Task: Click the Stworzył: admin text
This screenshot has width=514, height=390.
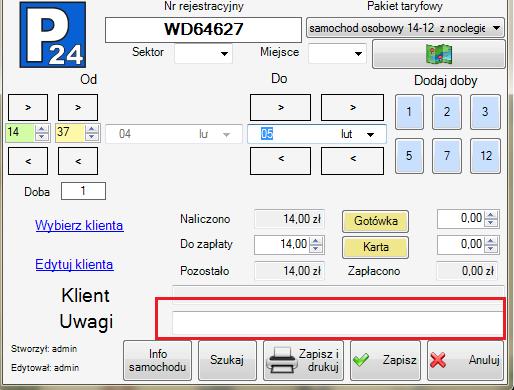Action: [x=44, y=349]
